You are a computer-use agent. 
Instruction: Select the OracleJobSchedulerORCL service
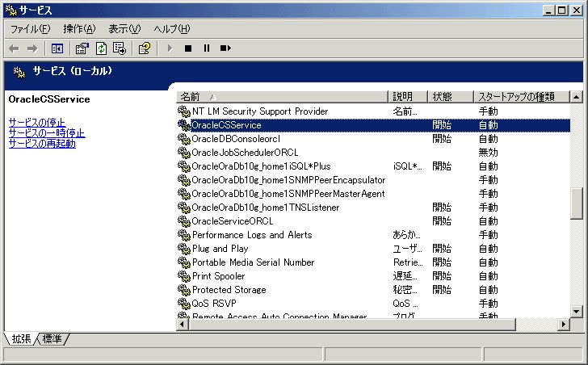(245, 153)
